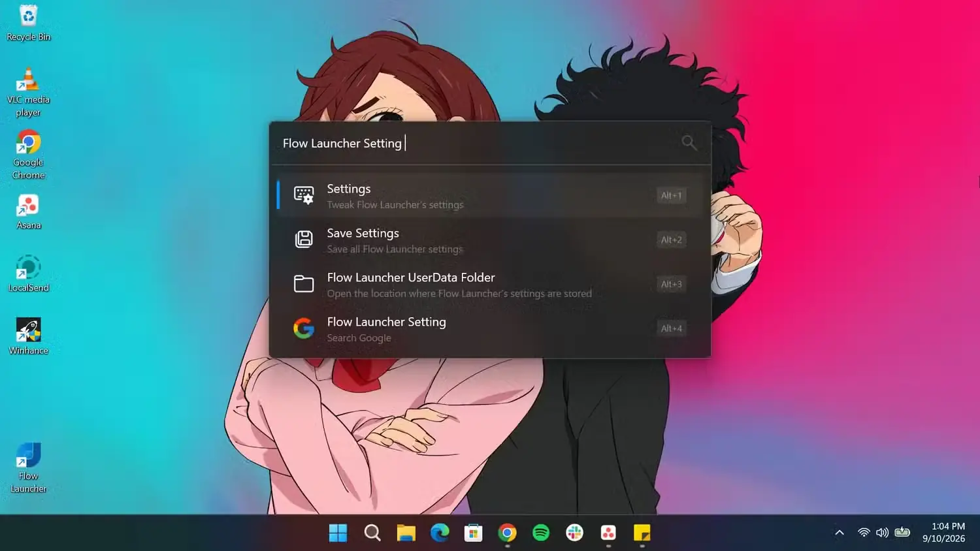
Task: Click 'Tweak Flow Launcher's settings' subtitle
Action: coord(395,205)
